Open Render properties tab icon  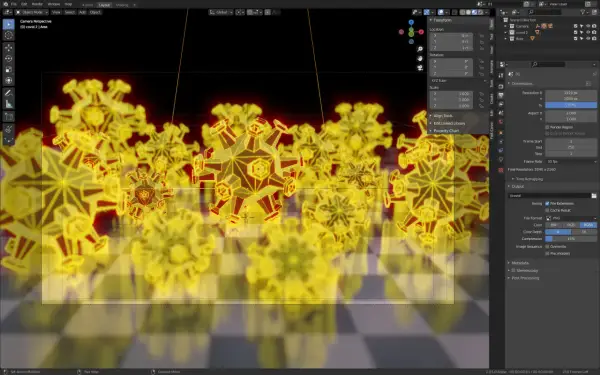pyautogui.click(x=501, y=86)
